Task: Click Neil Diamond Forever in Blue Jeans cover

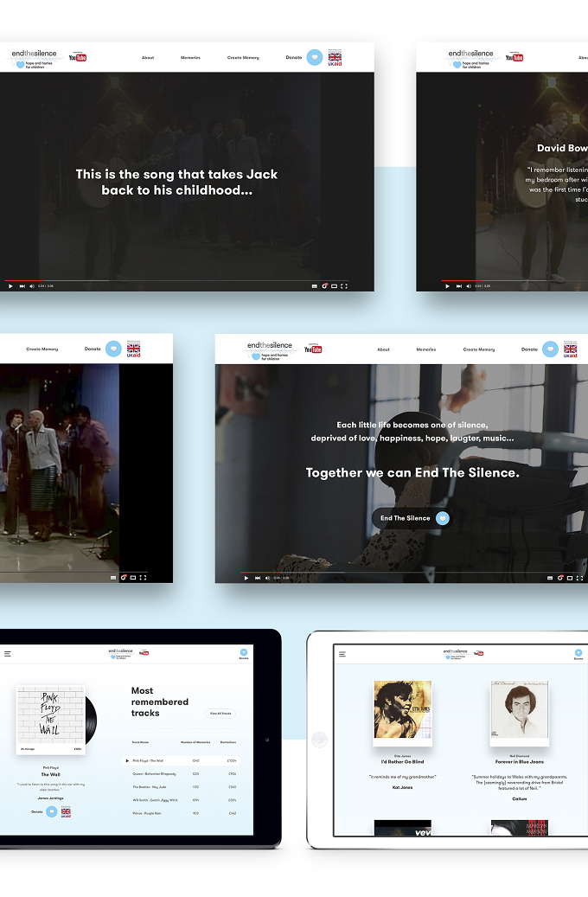Action: 520,709
